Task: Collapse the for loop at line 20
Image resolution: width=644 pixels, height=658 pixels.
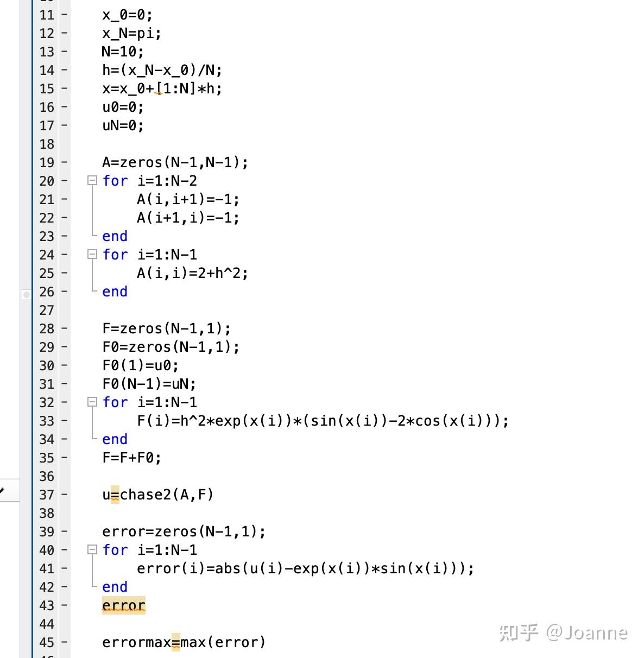Action: click(92, 180)
